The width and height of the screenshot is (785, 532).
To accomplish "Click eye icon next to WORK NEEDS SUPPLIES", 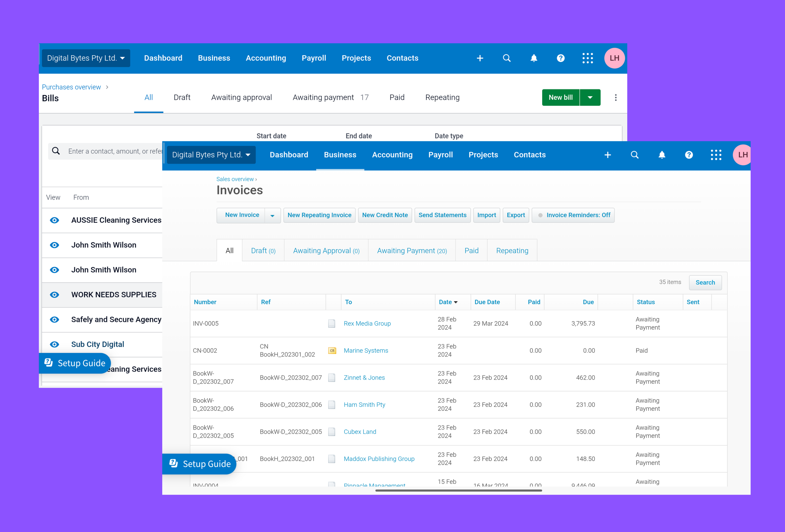I will click(55, 295).
